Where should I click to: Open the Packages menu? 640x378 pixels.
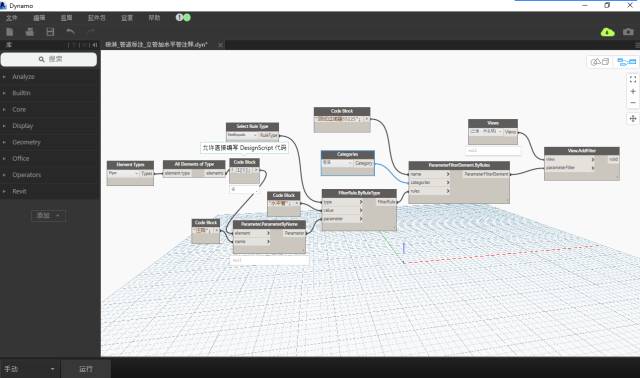pyautogui.click(x=96, y=18)
